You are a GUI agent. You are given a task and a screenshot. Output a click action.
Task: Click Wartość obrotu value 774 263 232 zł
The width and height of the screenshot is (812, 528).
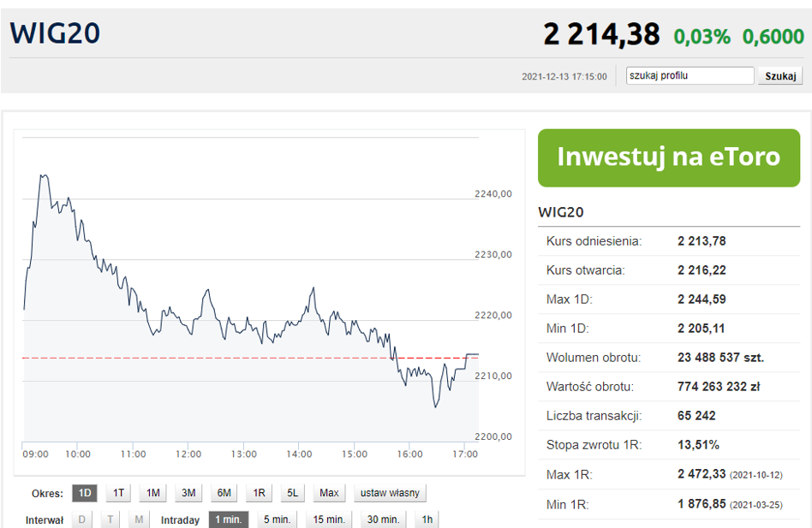[719, 386]
